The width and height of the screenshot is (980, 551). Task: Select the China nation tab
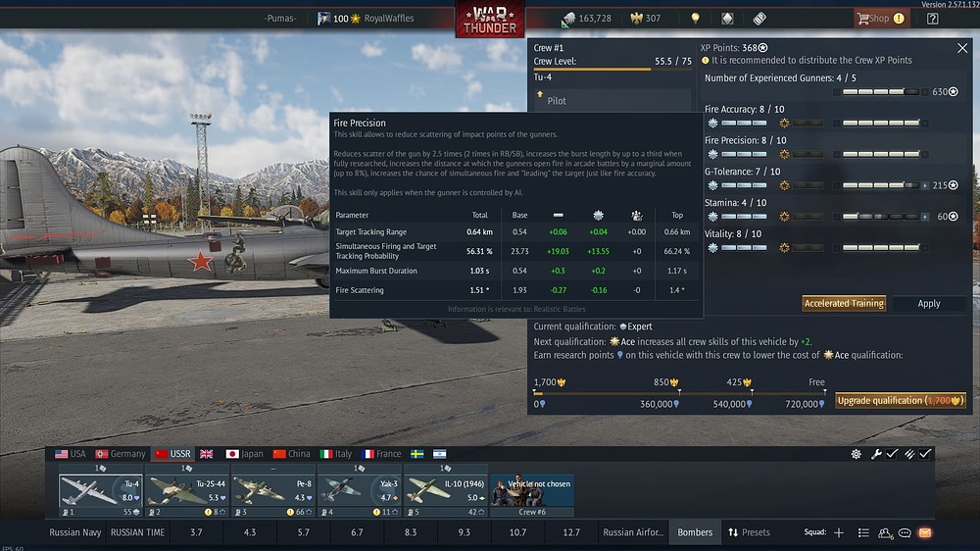291,453
